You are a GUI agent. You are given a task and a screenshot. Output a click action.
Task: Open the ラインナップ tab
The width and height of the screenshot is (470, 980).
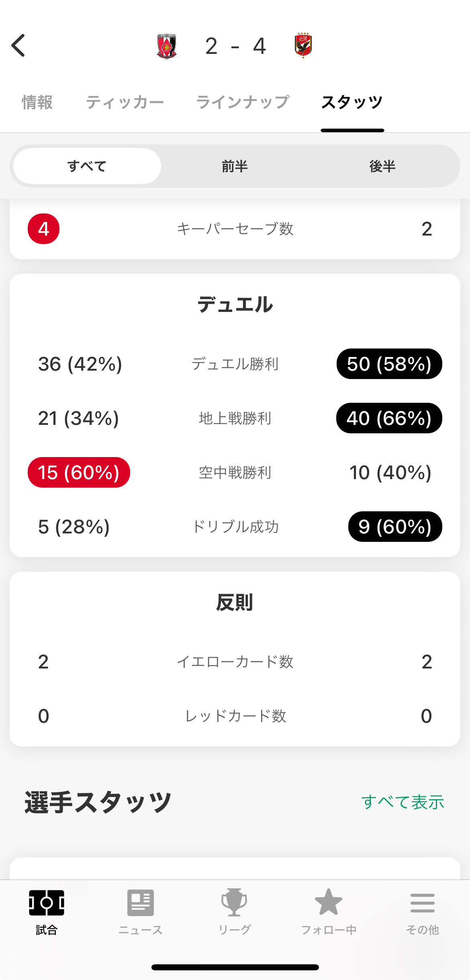pyautogui.click(x=243, y=103)
